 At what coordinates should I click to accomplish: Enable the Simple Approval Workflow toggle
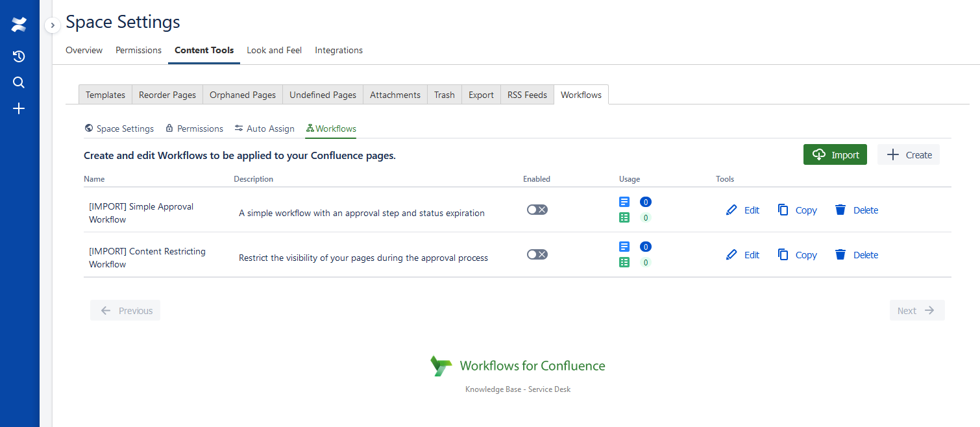tap(537, 210)
